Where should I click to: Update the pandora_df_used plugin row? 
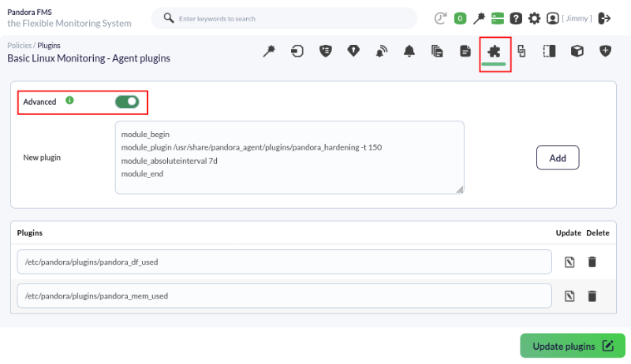569,262
